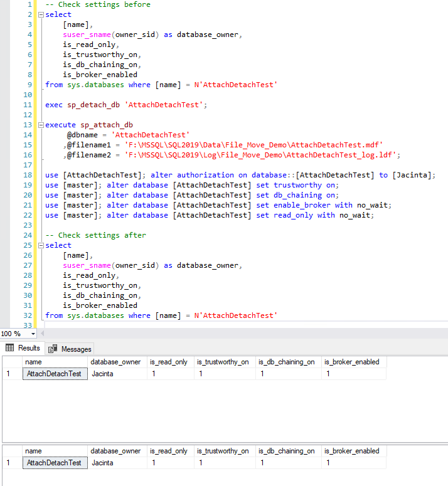
Task: Select is_trustworthy_on value in top grid
Action: pos(225,374)
